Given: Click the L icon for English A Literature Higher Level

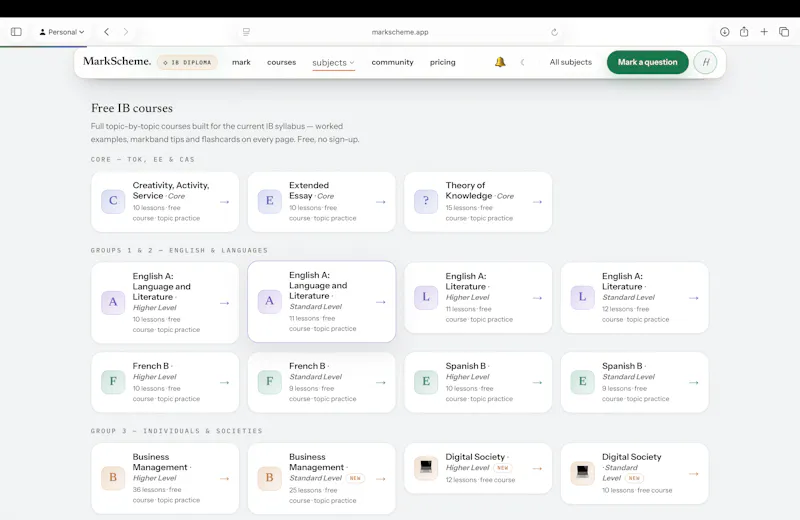Looking at the screenshot, I should pyautogui.click(x=426, y=297).
